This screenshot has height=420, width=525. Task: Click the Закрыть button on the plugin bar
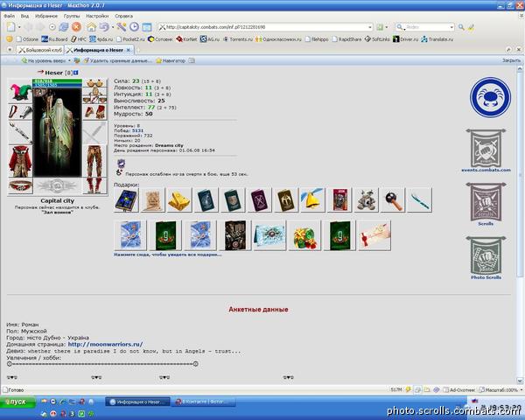511,60
